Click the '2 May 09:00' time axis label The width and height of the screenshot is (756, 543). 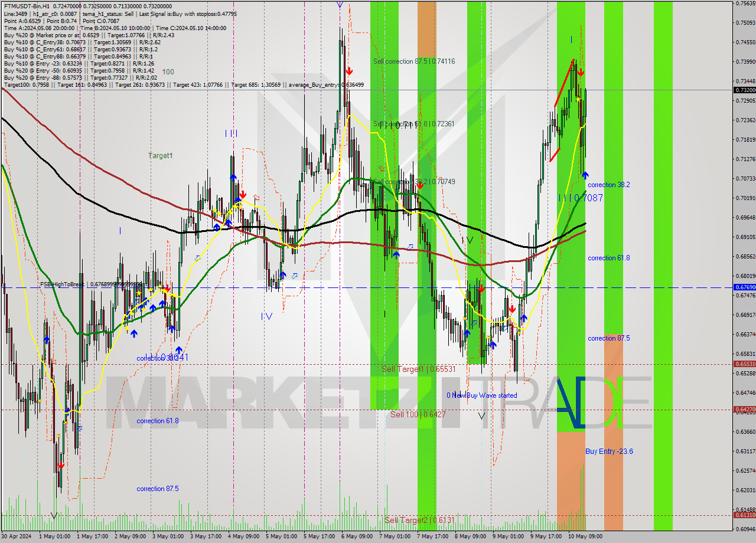(130, 537)
